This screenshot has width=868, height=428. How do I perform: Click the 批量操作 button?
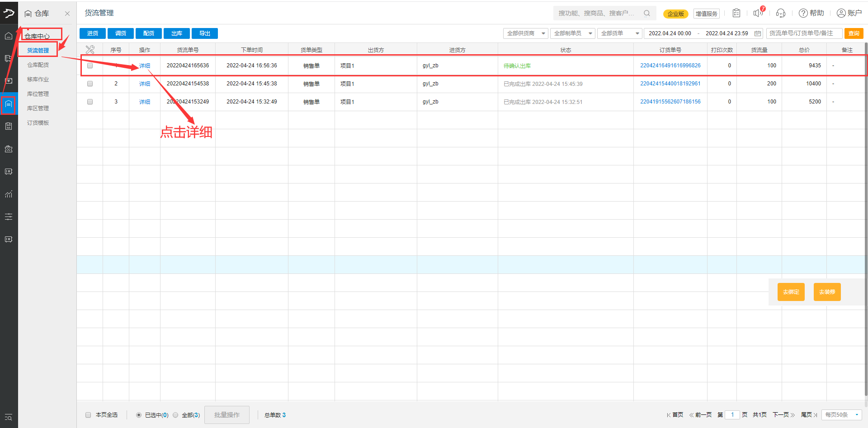tap(227, 415)
